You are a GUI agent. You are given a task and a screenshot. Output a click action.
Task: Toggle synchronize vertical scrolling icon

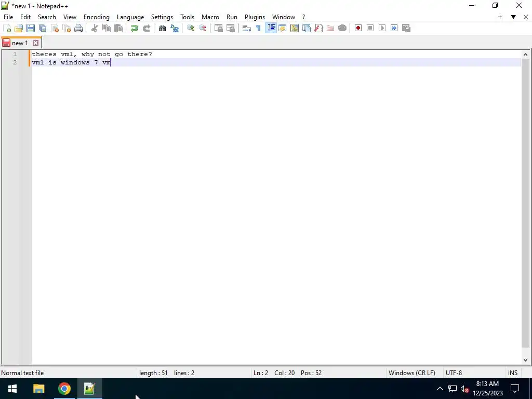pos(219,28)
